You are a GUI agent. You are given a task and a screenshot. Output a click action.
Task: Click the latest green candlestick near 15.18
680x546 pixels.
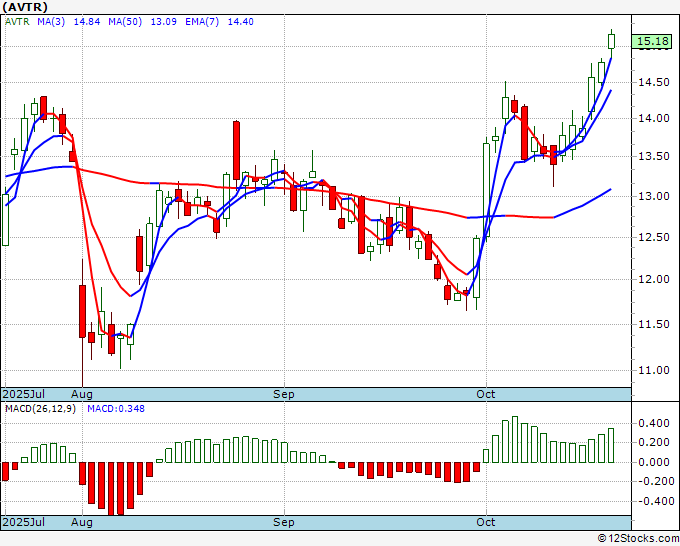coord(611,42)
